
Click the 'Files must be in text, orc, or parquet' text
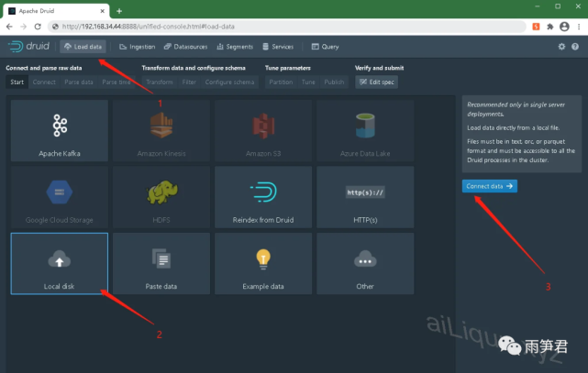click(x=516, y=141)
